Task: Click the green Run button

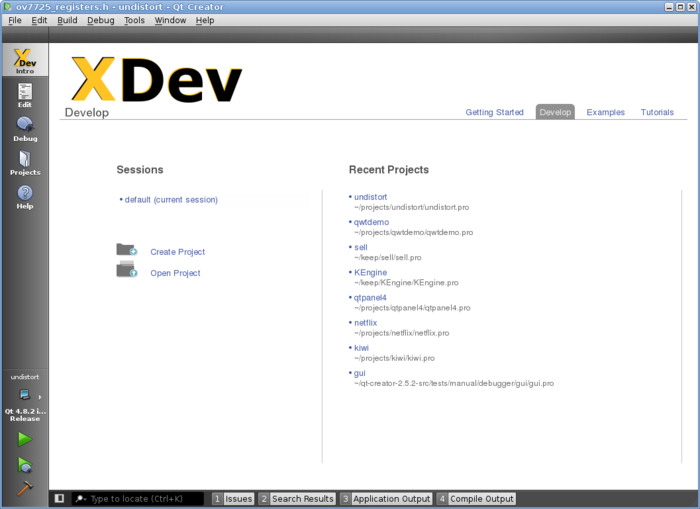Action: [x=25, y=439]
